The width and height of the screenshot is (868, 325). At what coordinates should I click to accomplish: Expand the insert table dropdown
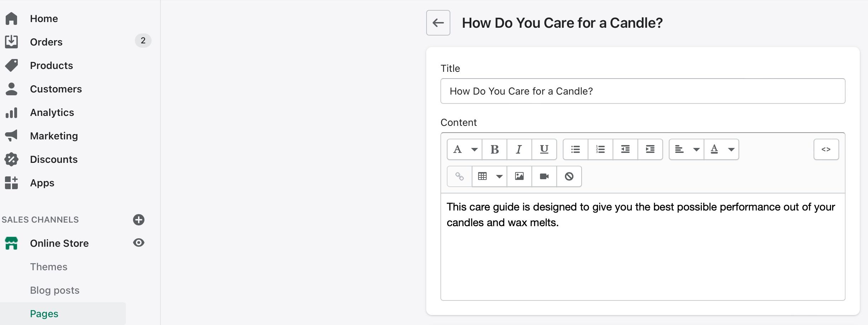489,176
